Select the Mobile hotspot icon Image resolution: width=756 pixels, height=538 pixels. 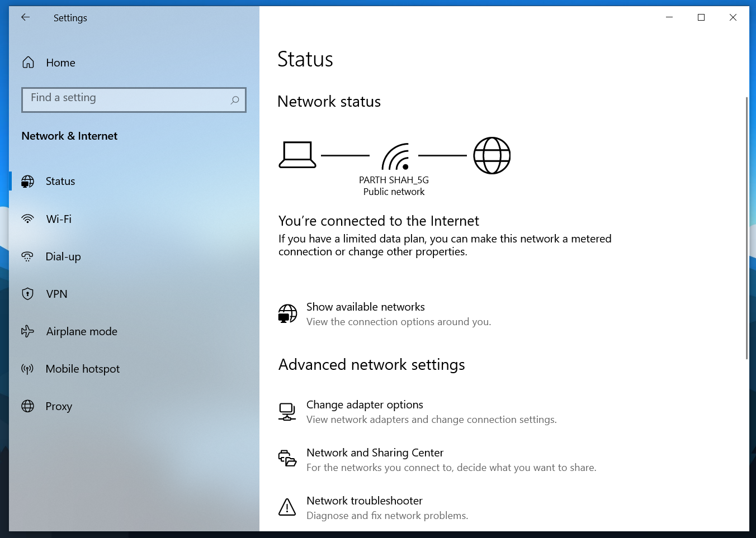coord(28,369)
